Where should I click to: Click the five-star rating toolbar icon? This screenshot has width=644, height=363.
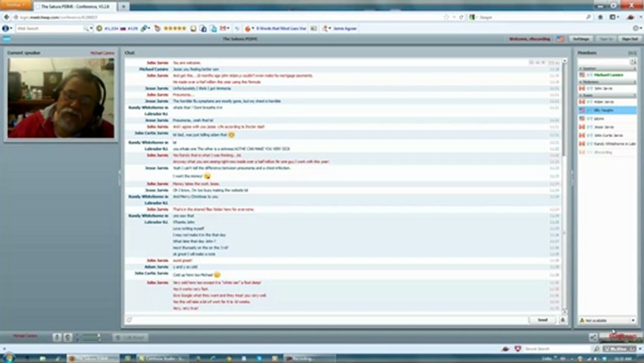pyautogui.click(x=175, y=28)
